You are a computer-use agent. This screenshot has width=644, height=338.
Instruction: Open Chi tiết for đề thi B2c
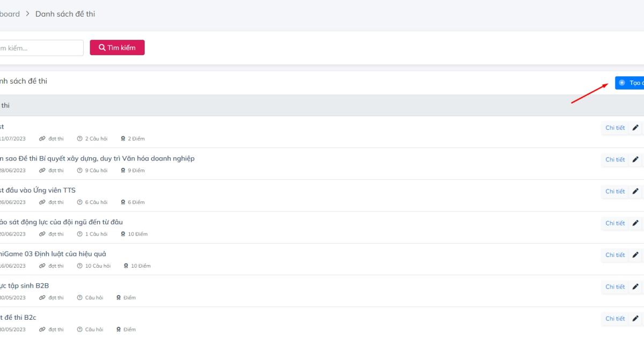tap(615, 319)
